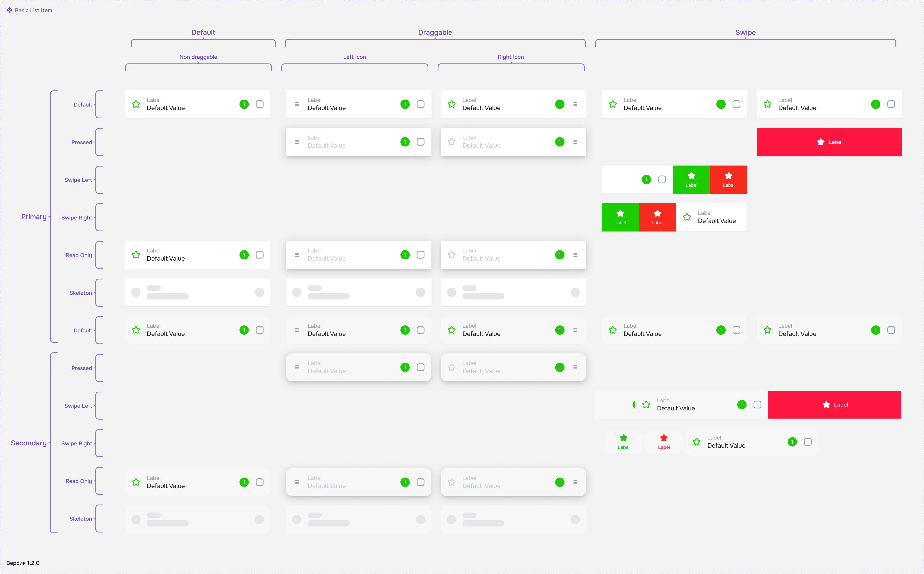
Task: Click the drag handle in Primary Default Right Icon item
Action: pos(575,104)
